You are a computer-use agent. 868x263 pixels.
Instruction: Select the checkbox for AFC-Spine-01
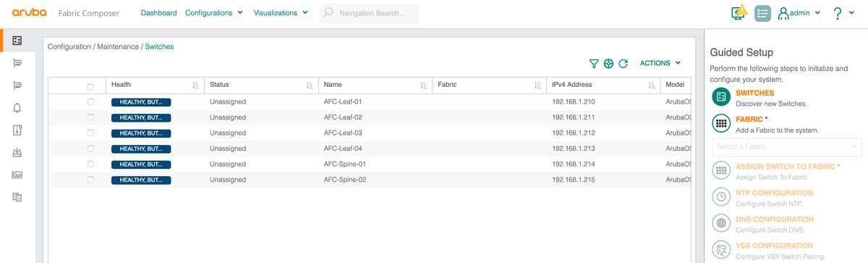90,164
